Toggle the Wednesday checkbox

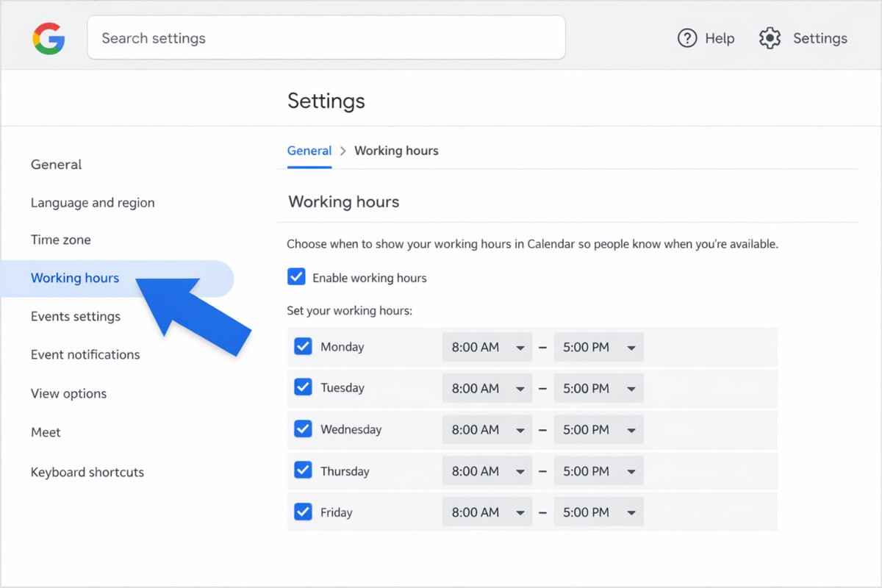(x=303, y=429)
